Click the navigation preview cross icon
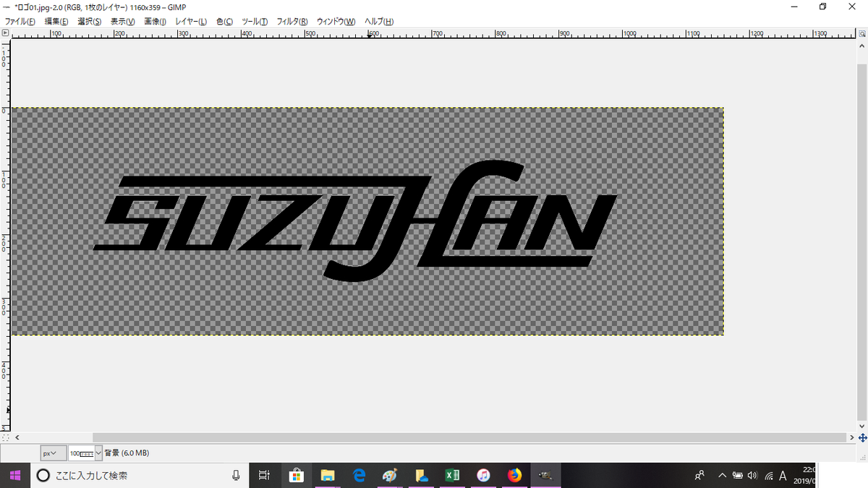Viewport: 868px width, 488px height. pyautogui.click(x=862, y=437)
